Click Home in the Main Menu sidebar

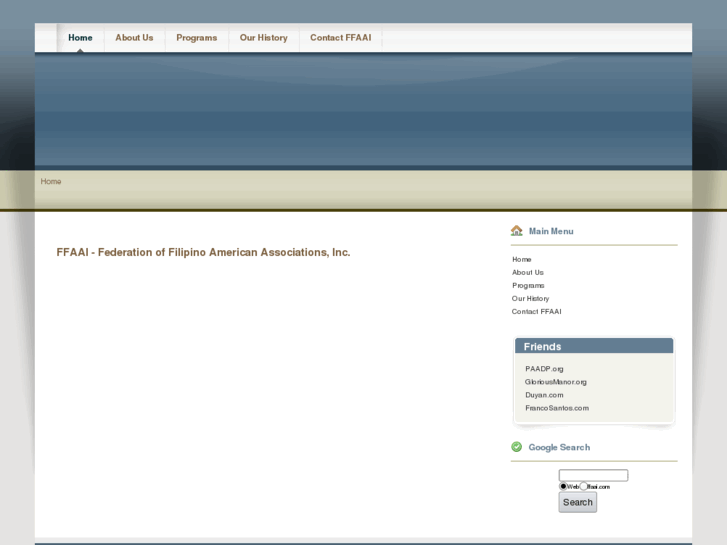click(x=522, y=259)
